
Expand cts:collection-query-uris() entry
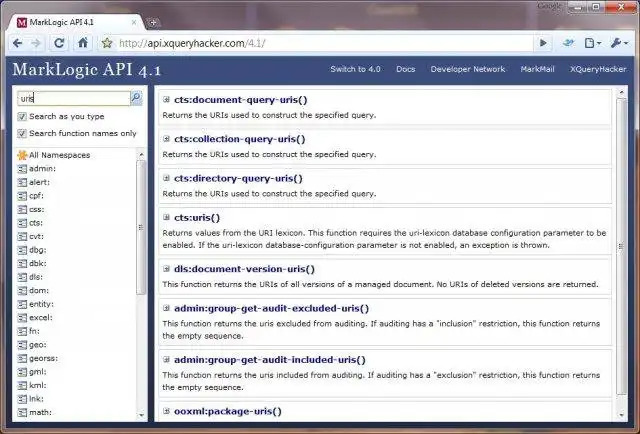pyautogui.click(x=166, y=138)
